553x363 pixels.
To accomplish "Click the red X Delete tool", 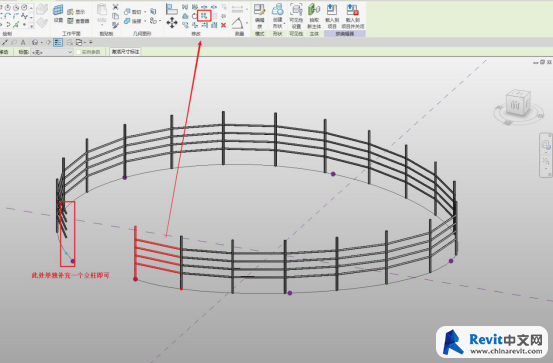I will 223,25.
